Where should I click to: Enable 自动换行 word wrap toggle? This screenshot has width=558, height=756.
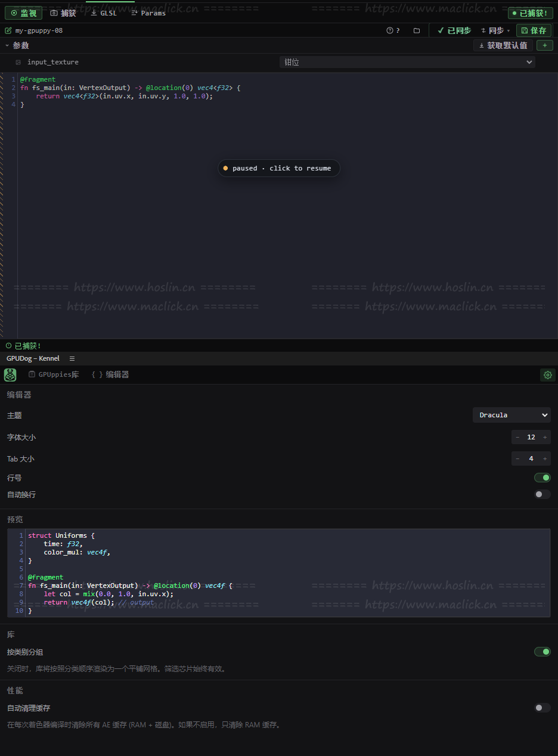(542, 494)
